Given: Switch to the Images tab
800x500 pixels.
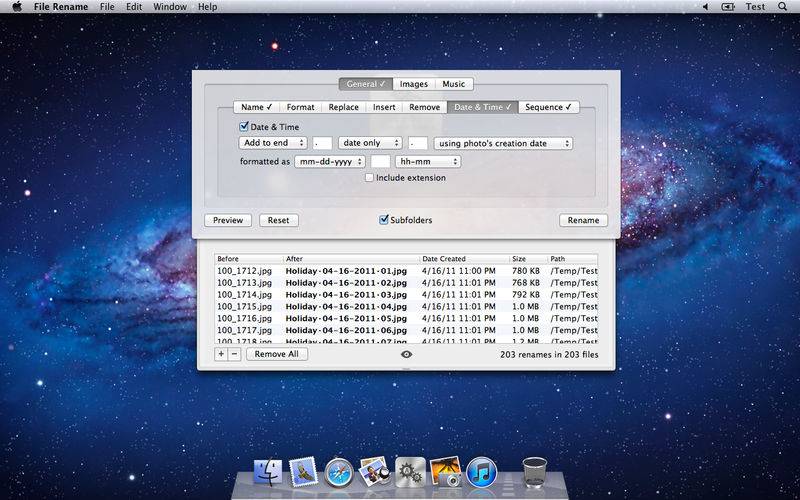Looking at the screenshot, I should click(x=414, y=84).
